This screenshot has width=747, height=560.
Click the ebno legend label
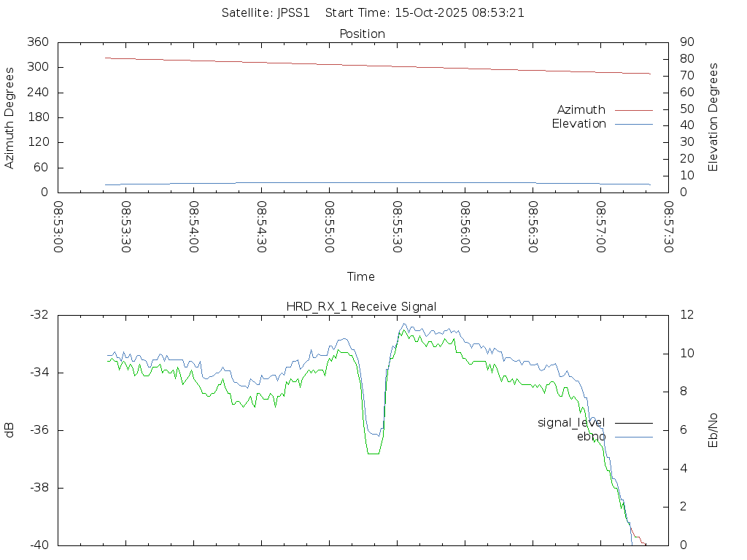591,437
